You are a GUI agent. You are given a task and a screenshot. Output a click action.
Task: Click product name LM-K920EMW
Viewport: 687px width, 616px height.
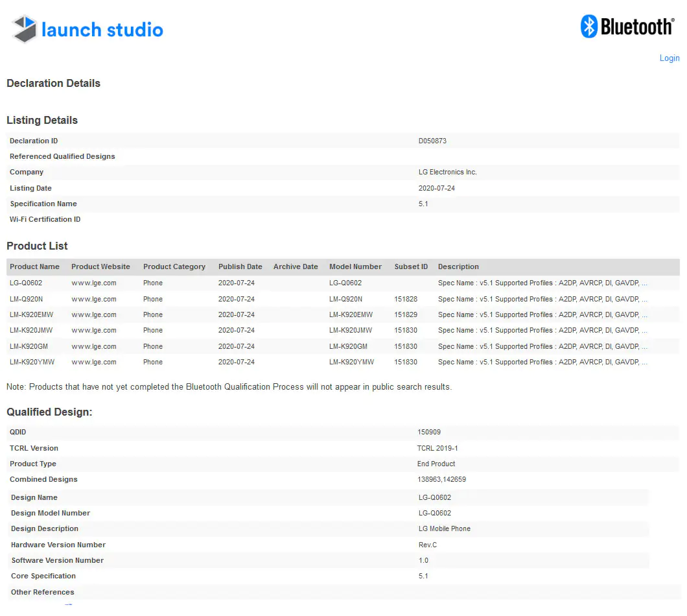(32, 314)
